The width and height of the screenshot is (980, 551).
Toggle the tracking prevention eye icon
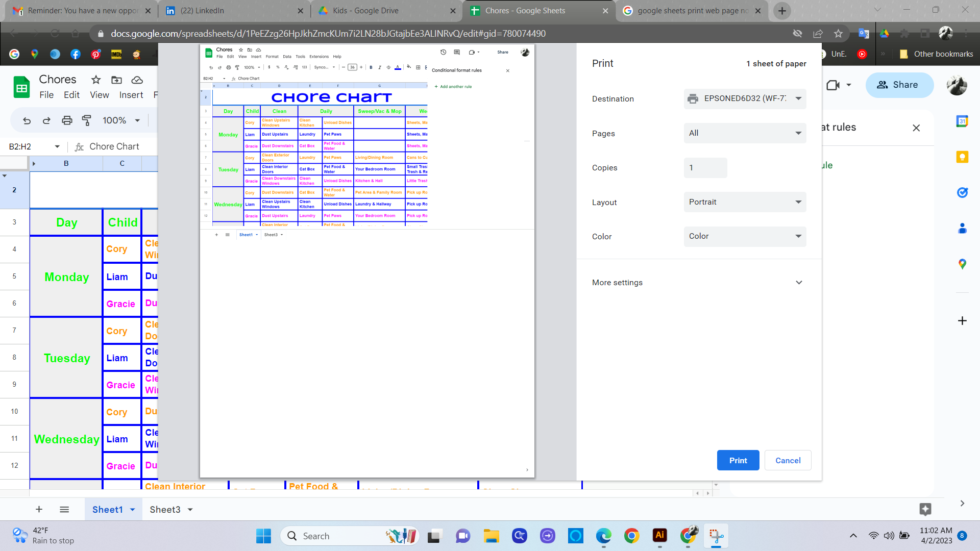coord(798,34)
